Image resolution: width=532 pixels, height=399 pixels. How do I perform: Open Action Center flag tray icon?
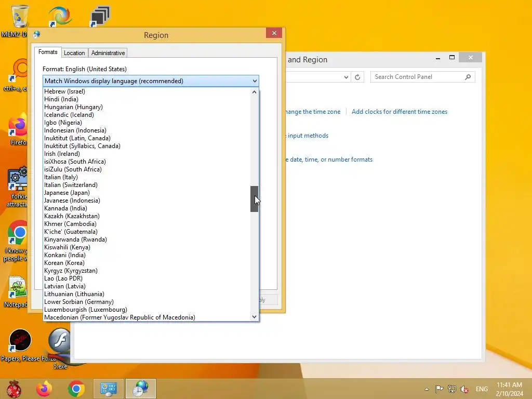(x=439, y=389)
